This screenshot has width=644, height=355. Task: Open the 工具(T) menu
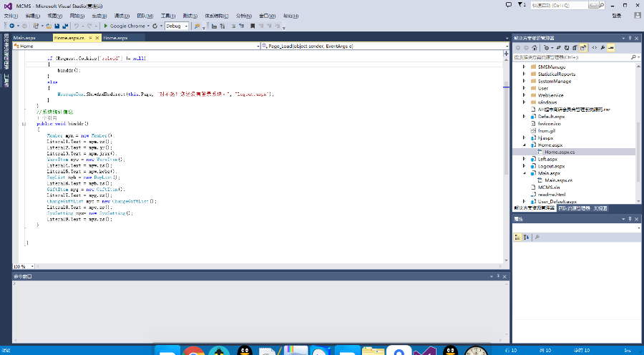(x=168, y=16)
